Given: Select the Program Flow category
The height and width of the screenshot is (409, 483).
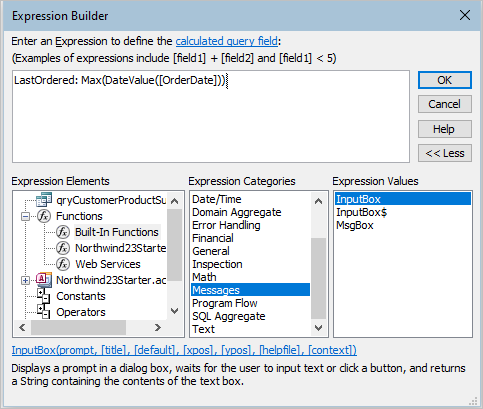Looking at the screenshot, I should pyautogui.click(x=250, y=303).
